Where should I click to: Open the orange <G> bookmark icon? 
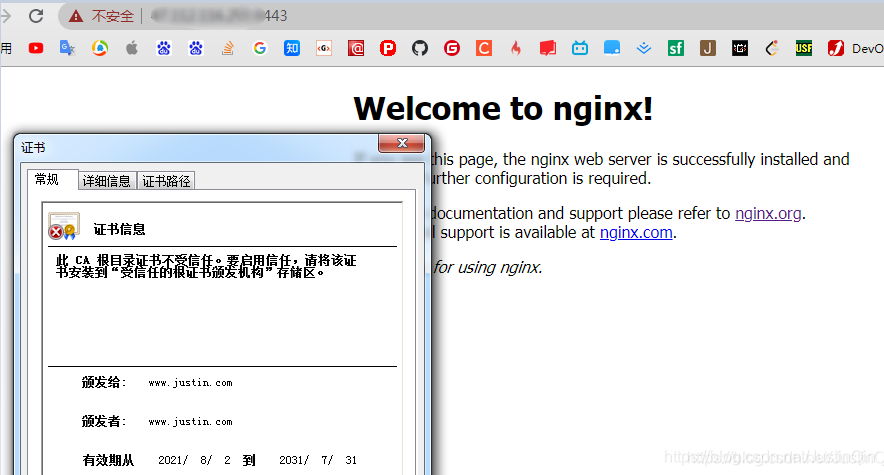coord(324,48)
